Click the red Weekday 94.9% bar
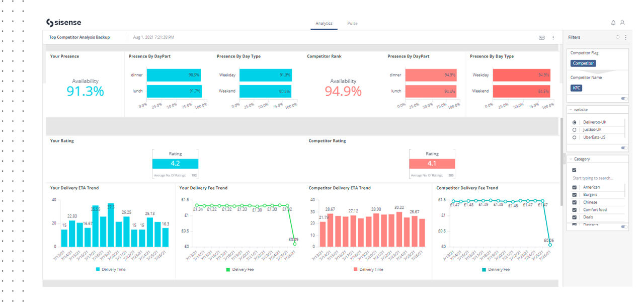The image size is (644, 303). (x=521, y=75)
